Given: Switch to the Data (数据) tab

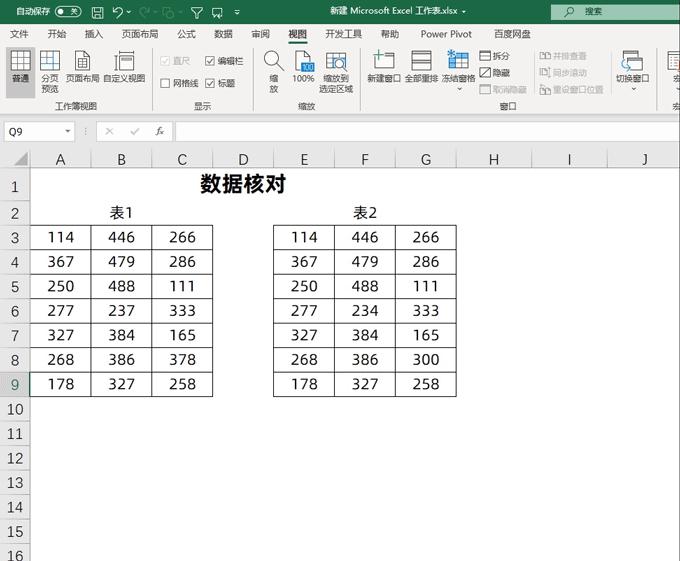Looking at the screenshot, I should point(223,34).
